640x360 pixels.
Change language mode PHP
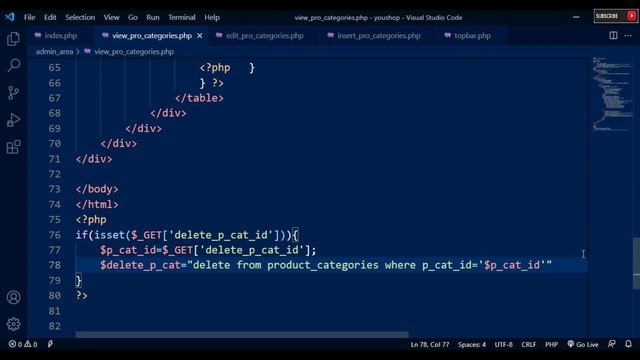point(551,344)
